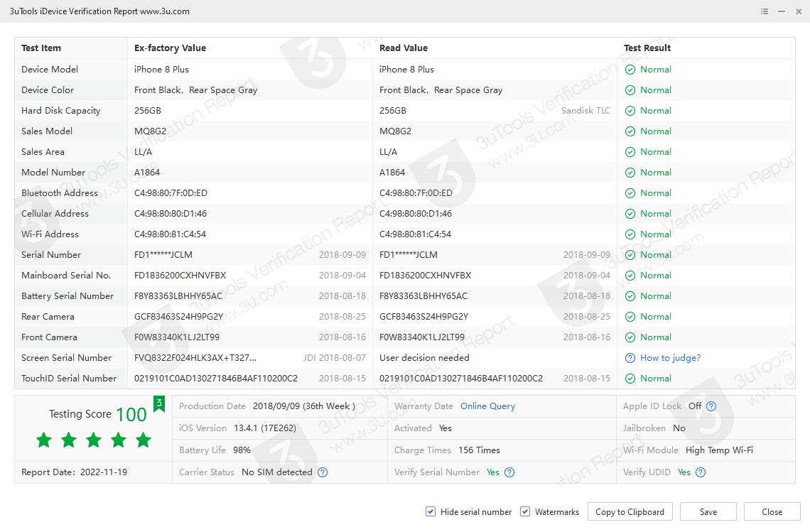Click the green check icon for Device Color
The height and width of the screenshot is (532, 810).
coord(630,90)
